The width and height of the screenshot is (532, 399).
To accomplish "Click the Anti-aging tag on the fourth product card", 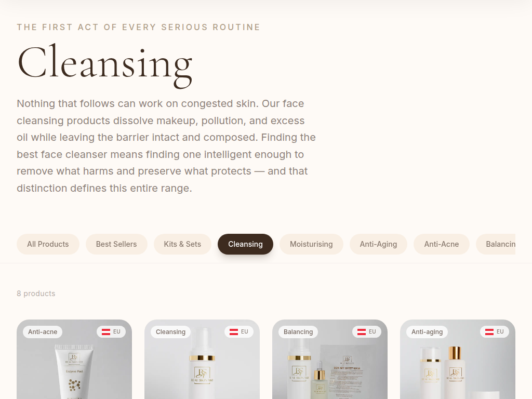I will tap(427, 332).
